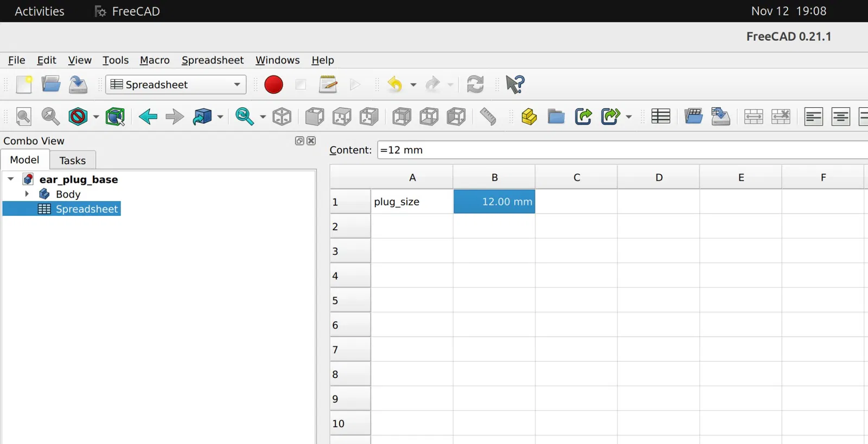Click the Create Spreadsheet icon
868x444 pixels.
click(x=661, y=117)
